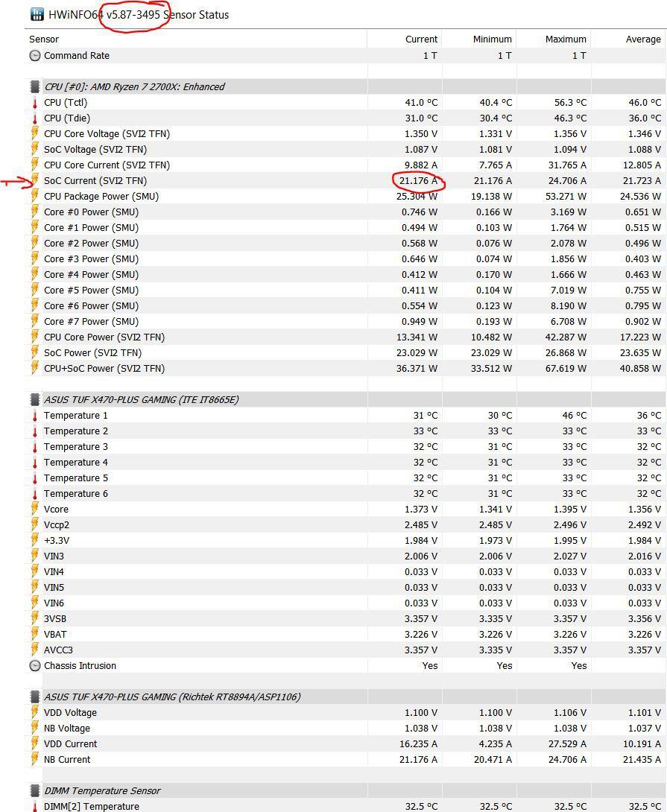Click the lightning icon for CPU Core Voltage (SVI2 TFN)

35,133
